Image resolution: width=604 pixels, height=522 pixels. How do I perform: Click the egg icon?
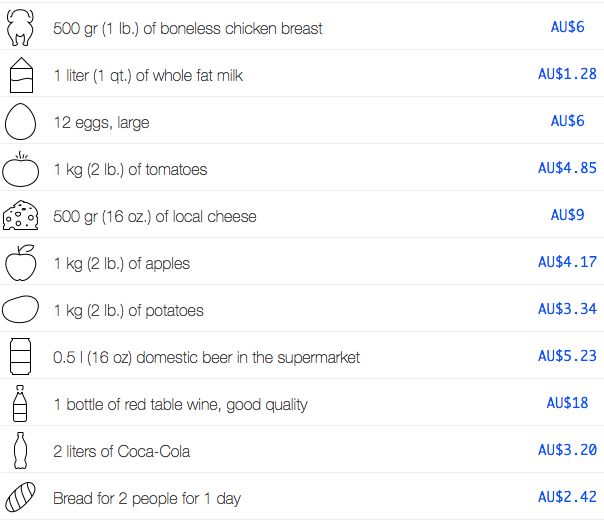(x=20, y=121)
